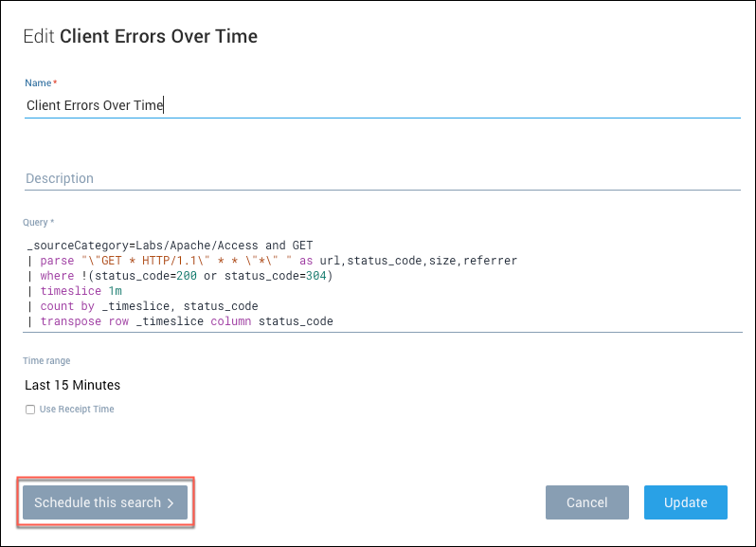
Task: Click the Schedule this search button
Action: click(x=104, y=502)
